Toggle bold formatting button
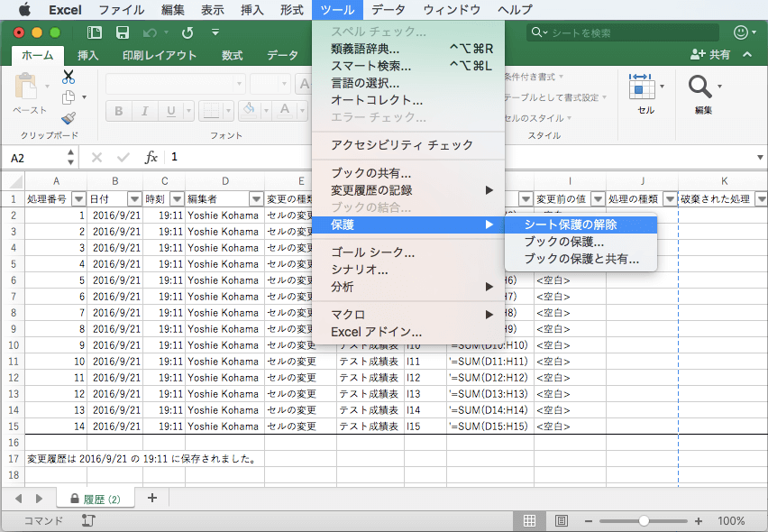The image size is (768, 532). pyautogui.click(x=118, y=111)
